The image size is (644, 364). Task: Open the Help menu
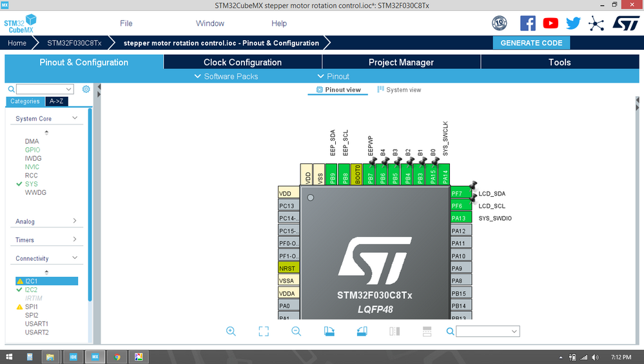tap(279, 23)
